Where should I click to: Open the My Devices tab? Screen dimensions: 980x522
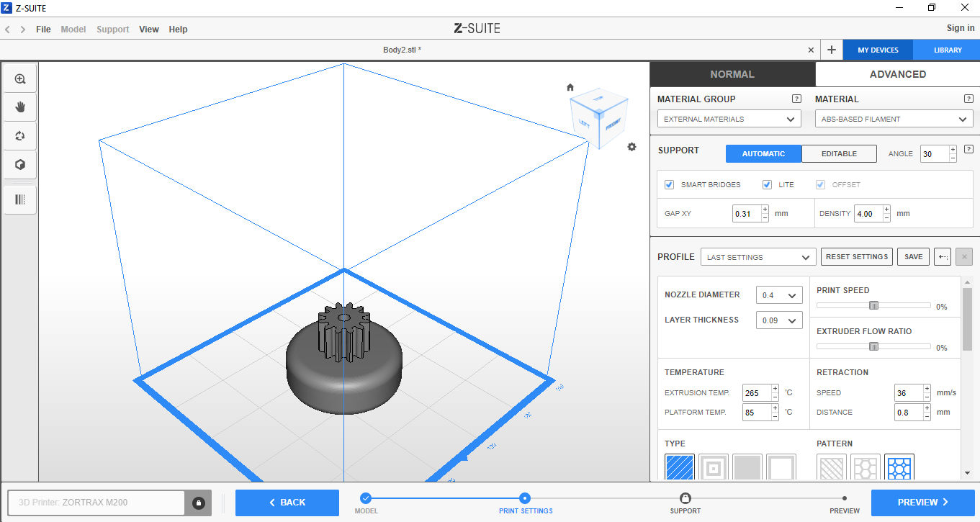[x=878, y=50]
